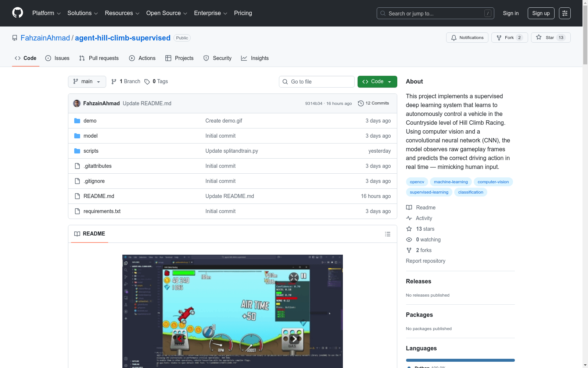Open the agent-hill-climb-supervised repository link
This screenshot has height=368, width=588.
123,38
